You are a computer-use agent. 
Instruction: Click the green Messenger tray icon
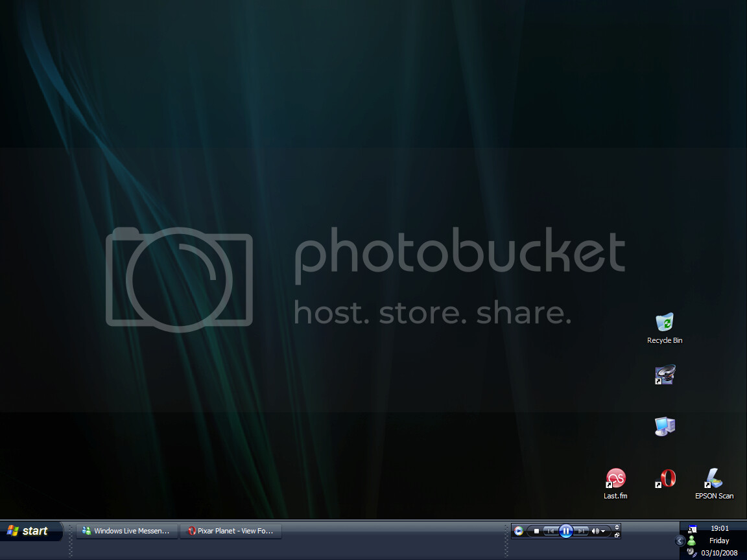click(692, 541)
